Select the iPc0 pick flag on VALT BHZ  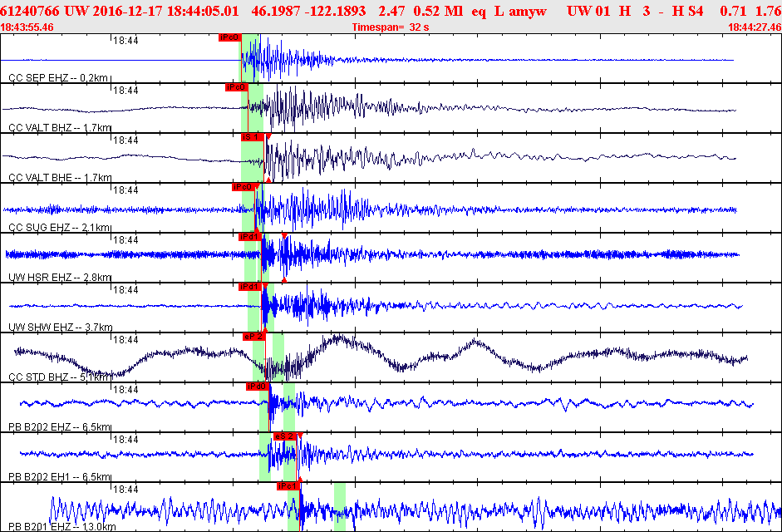click(236, 87)
